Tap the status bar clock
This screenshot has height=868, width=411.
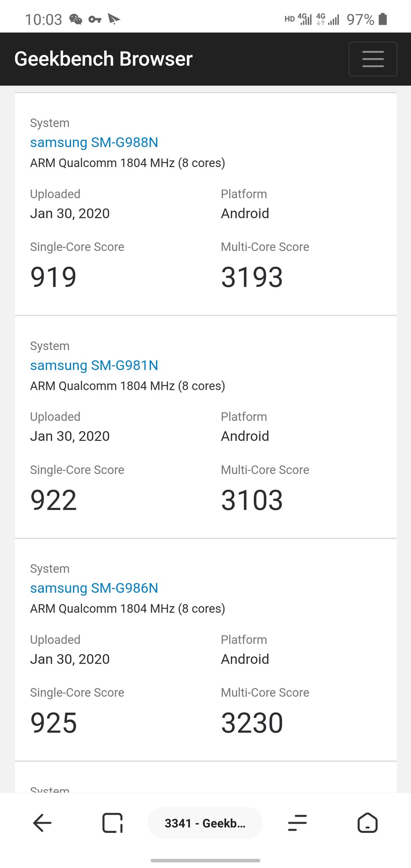(43, 19)
